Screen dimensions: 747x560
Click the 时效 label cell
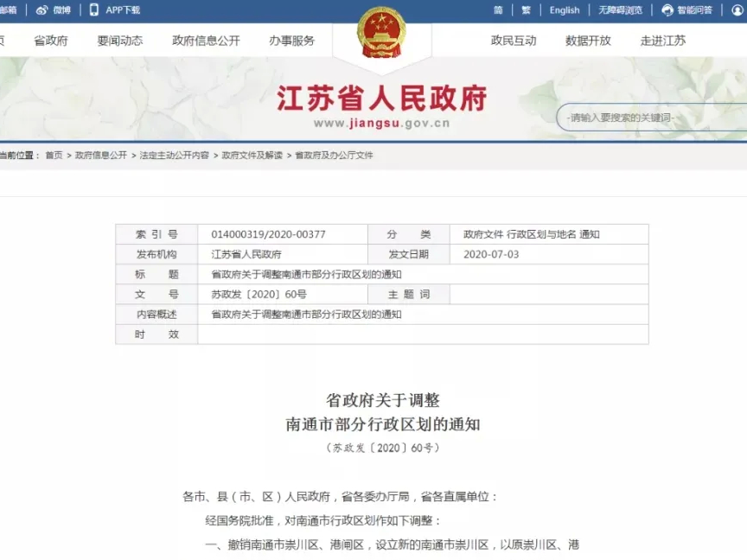click(x=156, y=334)
